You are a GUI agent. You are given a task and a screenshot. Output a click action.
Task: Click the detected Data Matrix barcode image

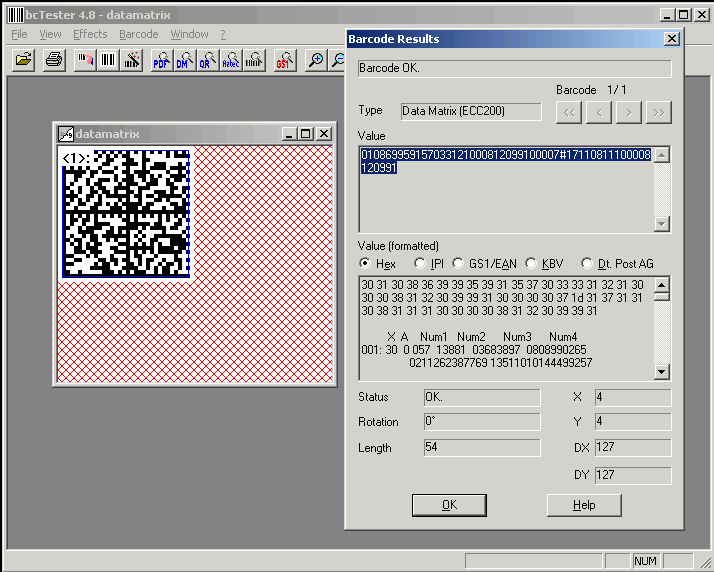126,214
